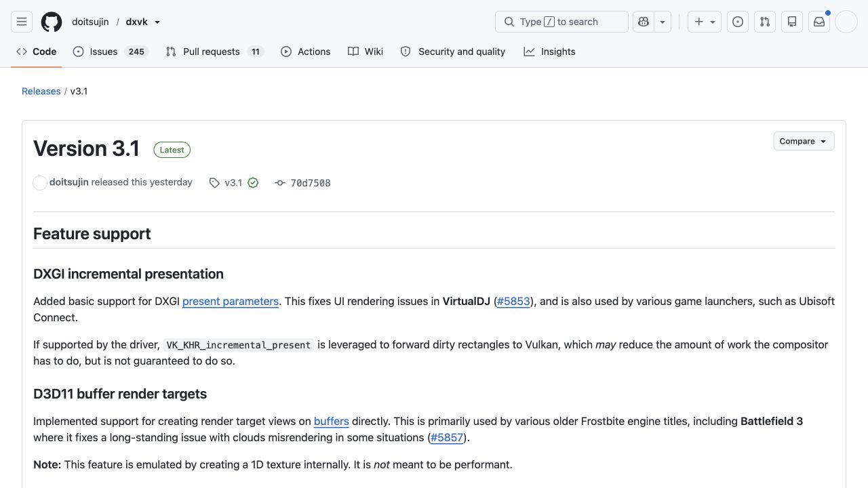Screen dimensions: 868x488
Task: Open the Wiki tab
Action: click(366, 52)
